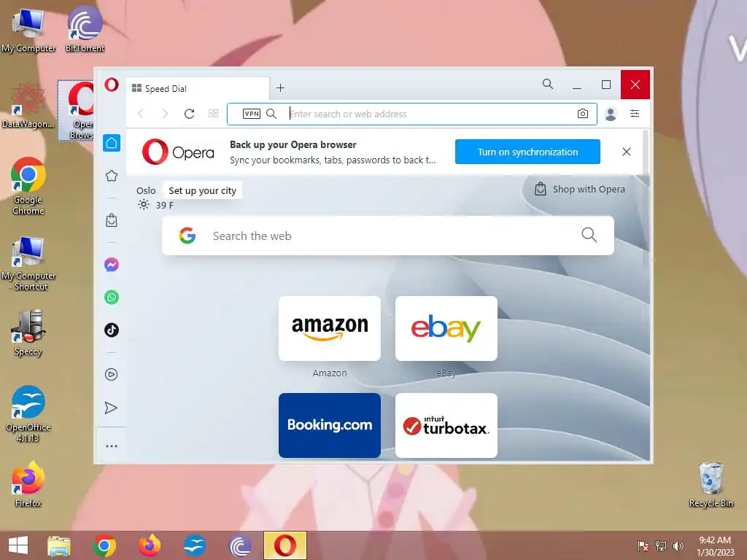Image resolution: width=747 pixels, height=560 pixels.
Task: Reload the page
Action: pyautogui.click(x=189, y=113)
